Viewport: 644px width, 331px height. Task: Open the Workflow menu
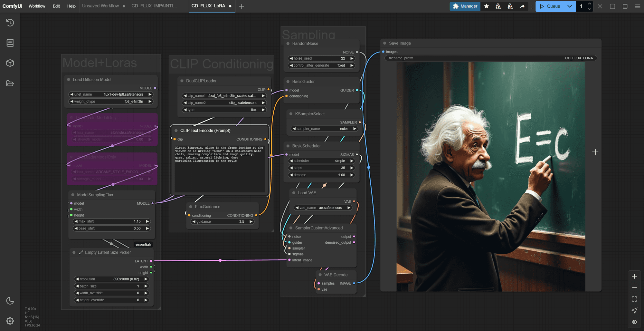[x=37, y=6]
